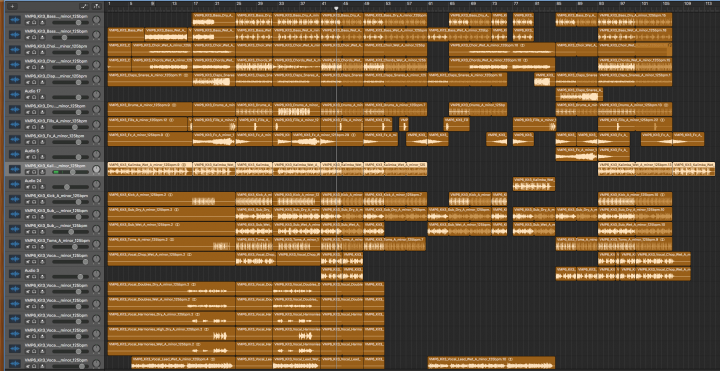Solo the Toms track

point(34,247)
